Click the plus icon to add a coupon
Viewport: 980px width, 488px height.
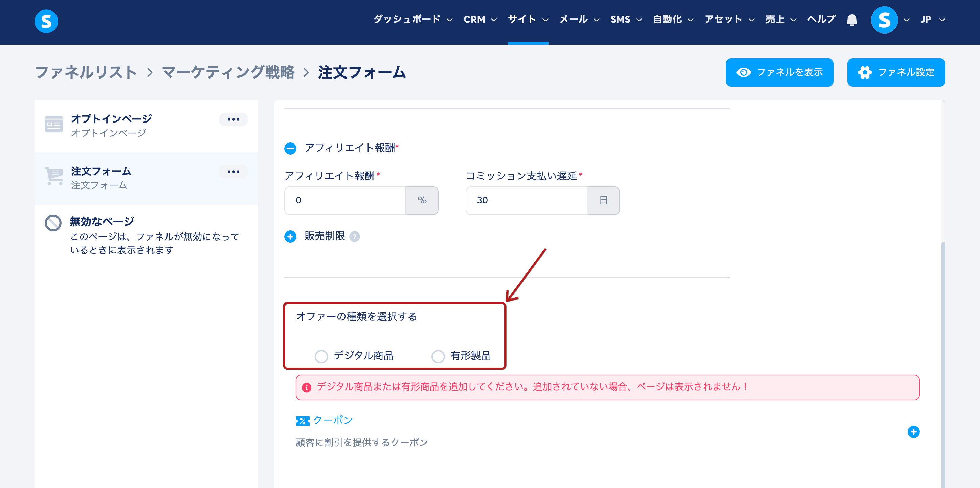[x=913, y=432]
